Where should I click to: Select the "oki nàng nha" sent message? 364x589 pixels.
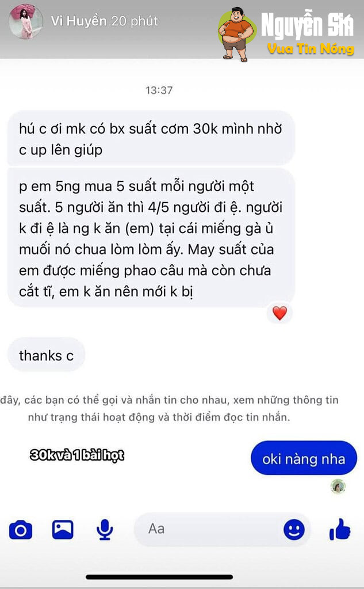304,458
